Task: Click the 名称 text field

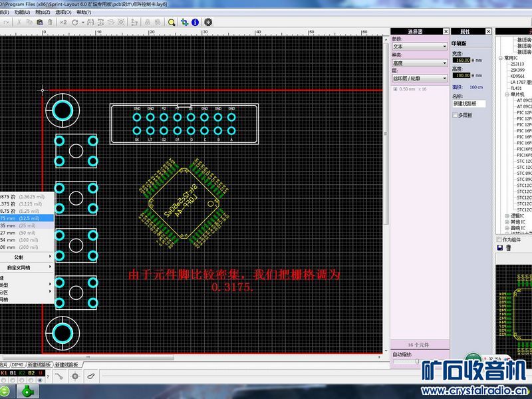Action: (x=469, y=104)
